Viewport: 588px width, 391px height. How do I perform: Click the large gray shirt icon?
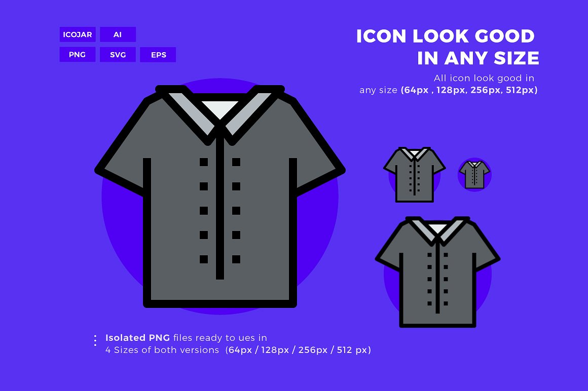pos(220,196)
